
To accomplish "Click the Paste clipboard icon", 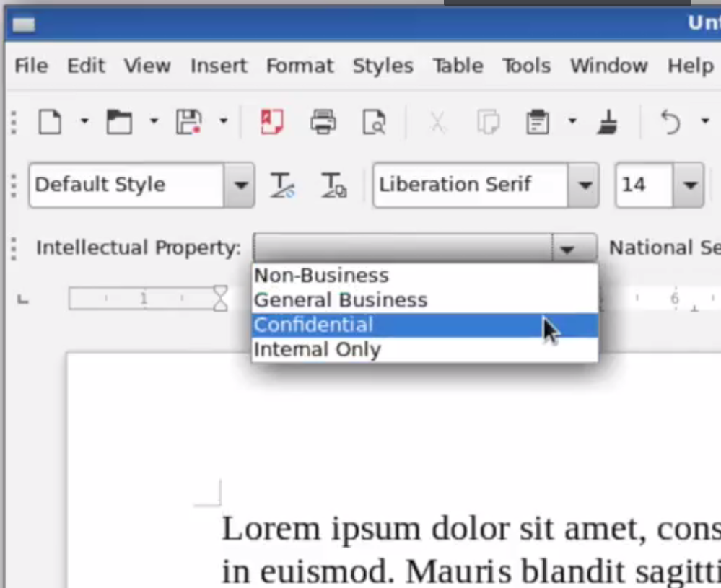I will tap(537, 123).
